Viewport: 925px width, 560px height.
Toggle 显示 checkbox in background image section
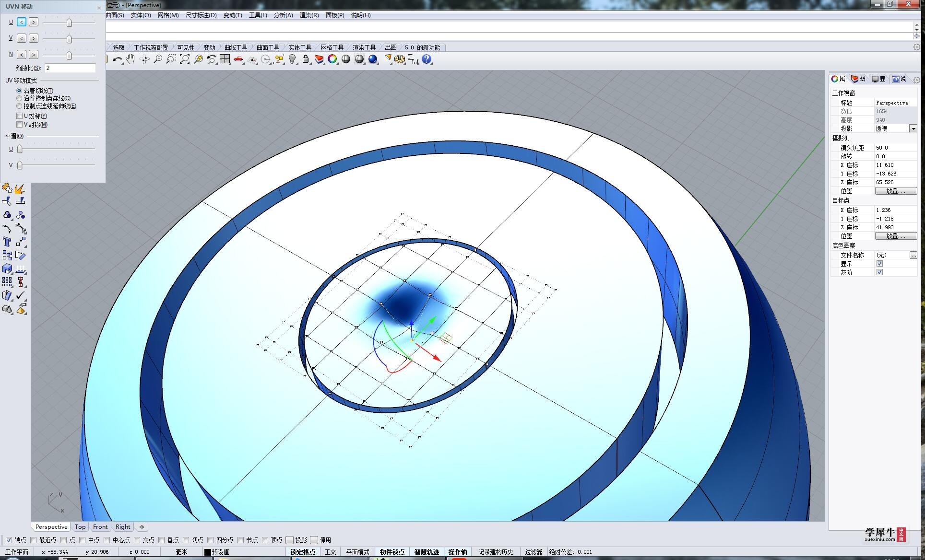[879, 264]
